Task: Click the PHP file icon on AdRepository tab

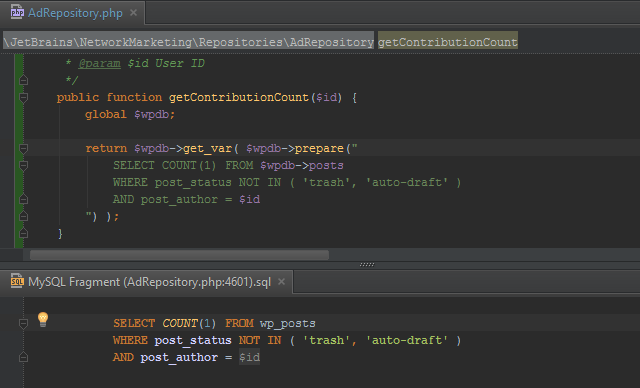Action: tap(17, 12)
